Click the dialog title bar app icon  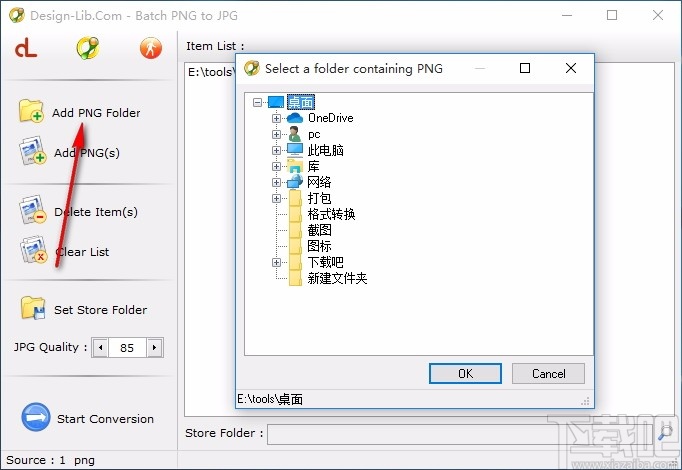[x=252, y=68]
